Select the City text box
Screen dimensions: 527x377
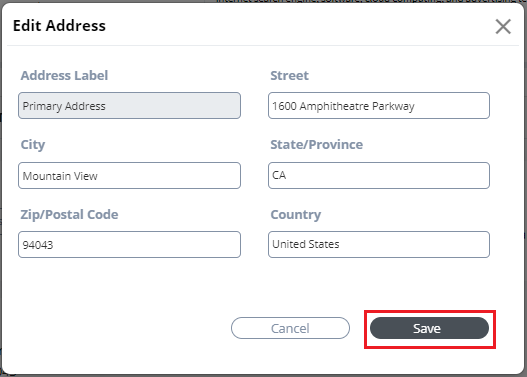click(x=129, y=175)
